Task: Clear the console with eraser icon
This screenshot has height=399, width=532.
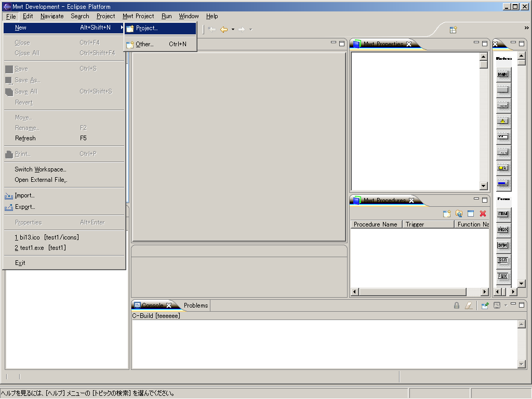Action: click(469, 305)
